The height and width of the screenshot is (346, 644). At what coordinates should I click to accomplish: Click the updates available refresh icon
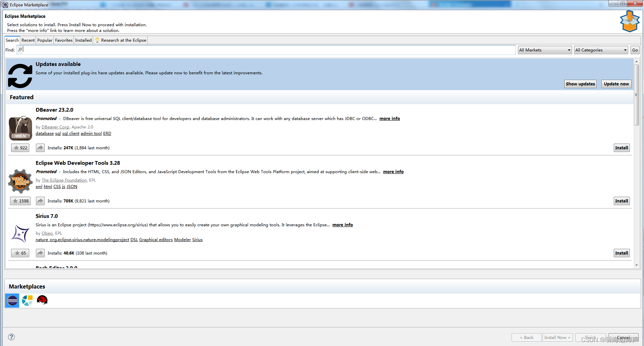tap(20, 76)
